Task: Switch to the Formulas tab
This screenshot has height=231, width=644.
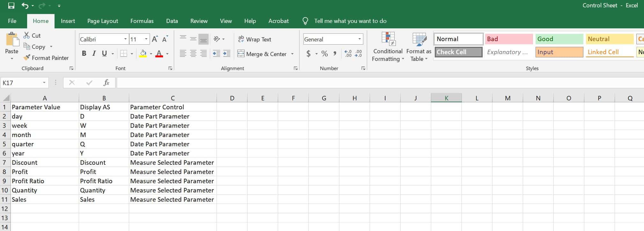Action: [x=142, y=21]
